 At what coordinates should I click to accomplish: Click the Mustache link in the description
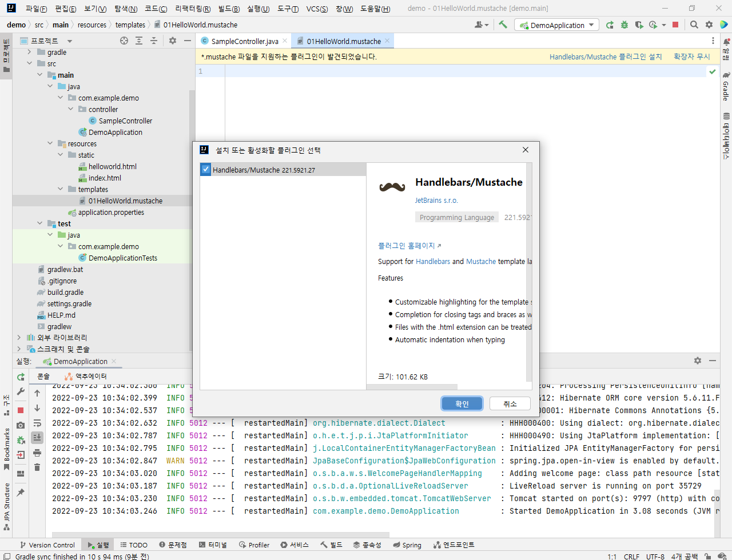click(481, 261)
